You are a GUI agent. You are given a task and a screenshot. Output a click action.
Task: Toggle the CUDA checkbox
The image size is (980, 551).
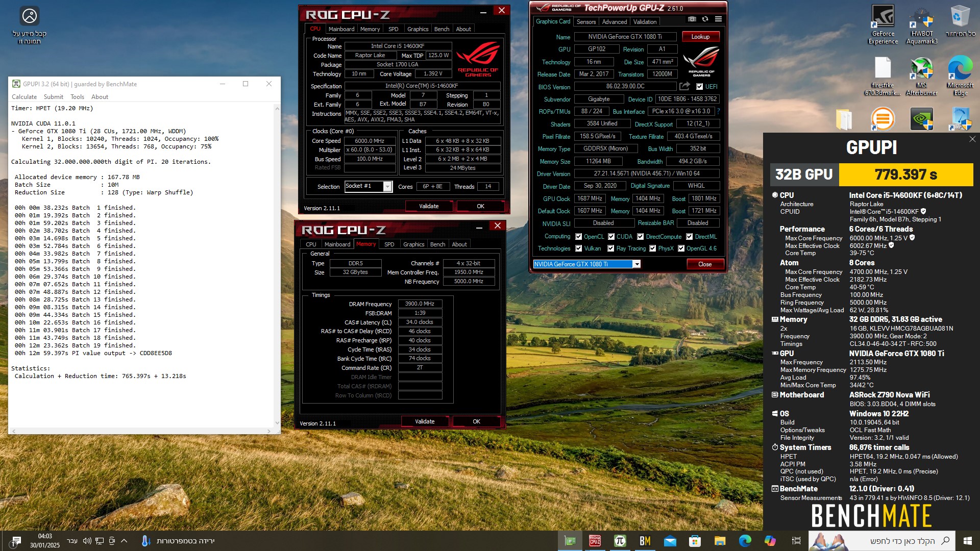coord(611,237)
